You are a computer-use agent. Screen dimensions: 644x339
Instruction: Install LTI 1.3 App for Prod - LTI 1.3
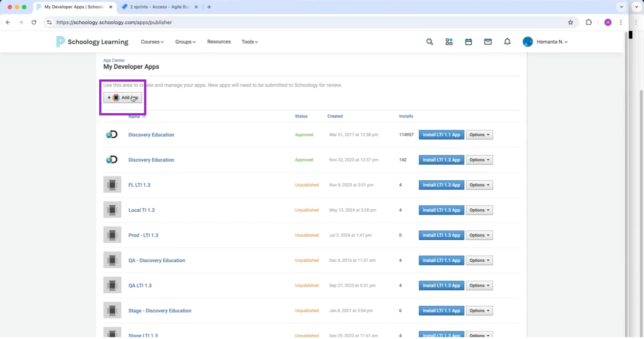pyautogui.click(x=441, y=235)
